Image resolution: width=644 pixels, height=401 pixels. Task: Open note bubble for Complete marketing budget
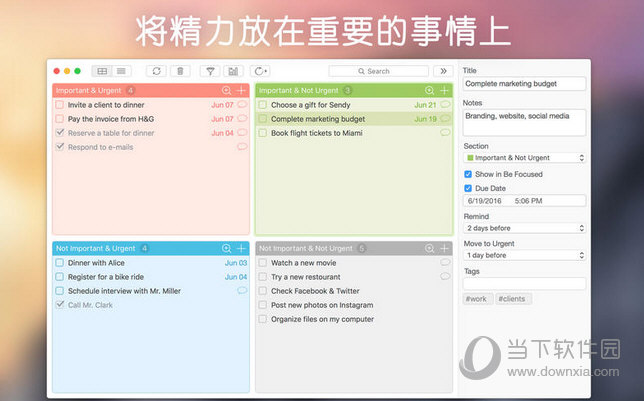pos(445,118)
